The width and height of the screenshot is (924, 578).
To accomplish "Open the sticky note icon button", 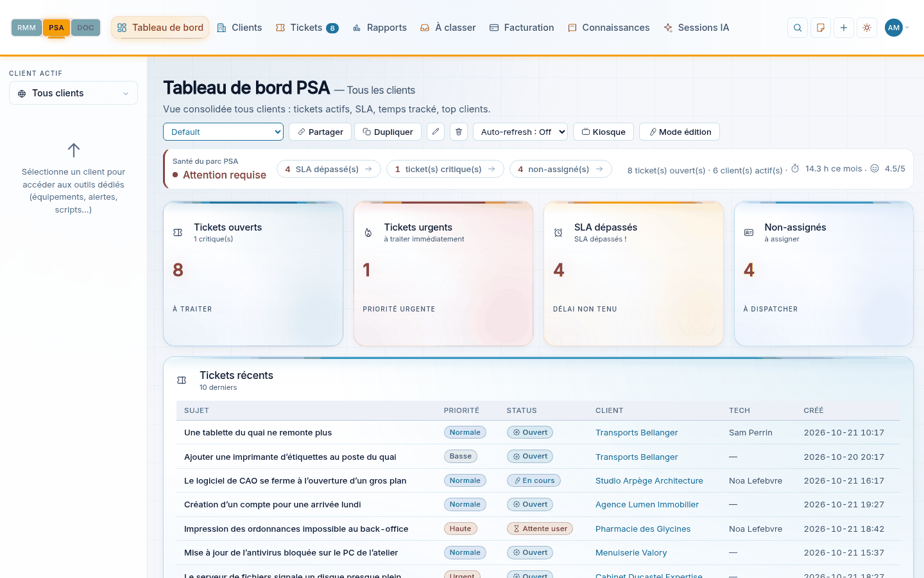I will click(x=821, y=28).
